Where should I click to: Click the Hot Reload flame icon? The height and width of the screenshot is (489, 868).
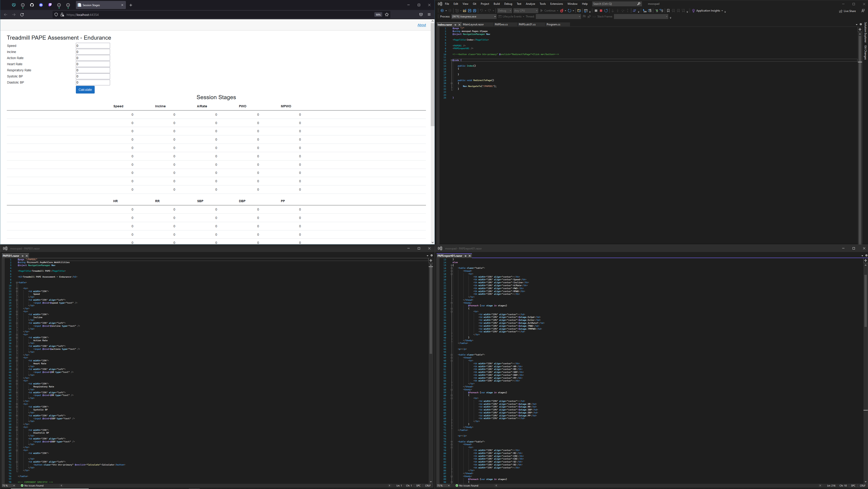tap(562, 11)
